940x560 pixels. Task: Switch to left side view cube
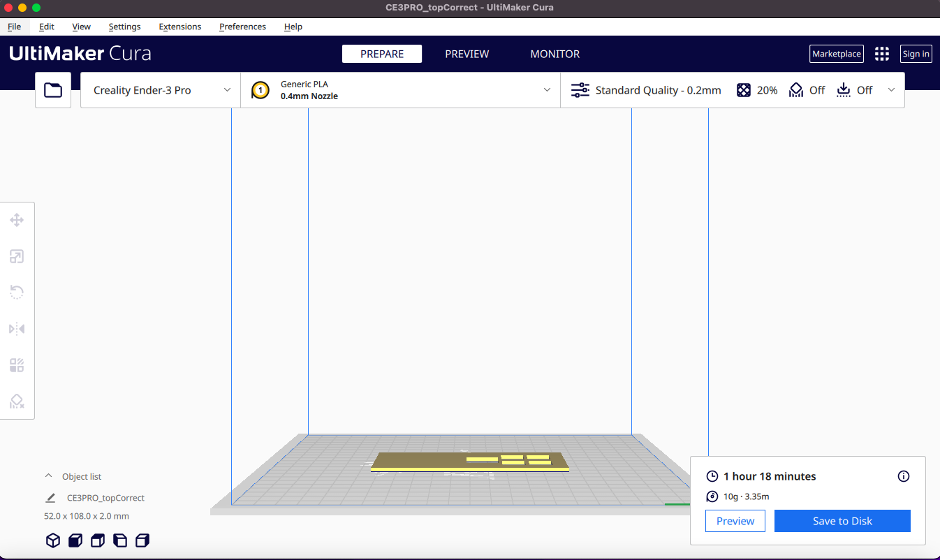tap(120, 540)
